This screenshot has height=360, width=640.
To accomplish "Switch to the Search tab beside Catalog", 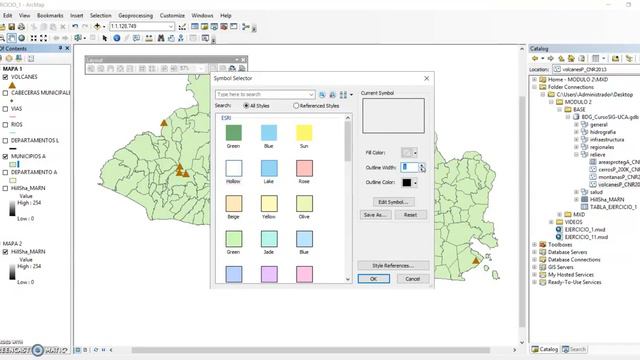I will click(x=574, y=349).
